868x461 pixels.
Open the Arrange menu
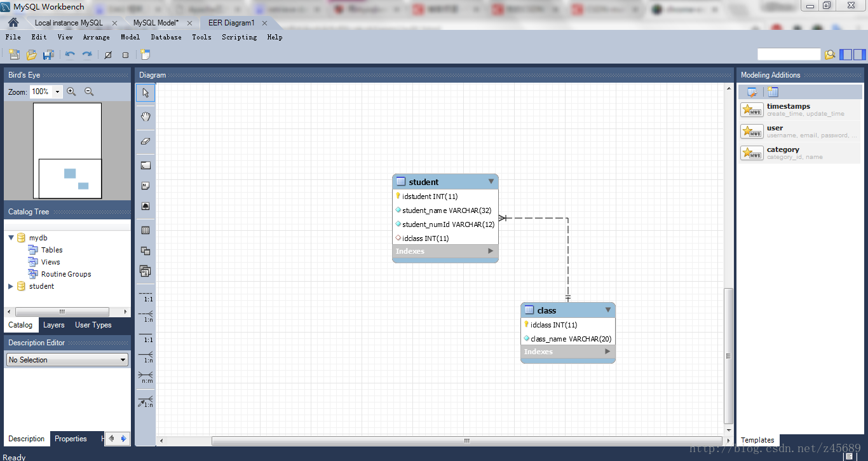click(97, 37)
